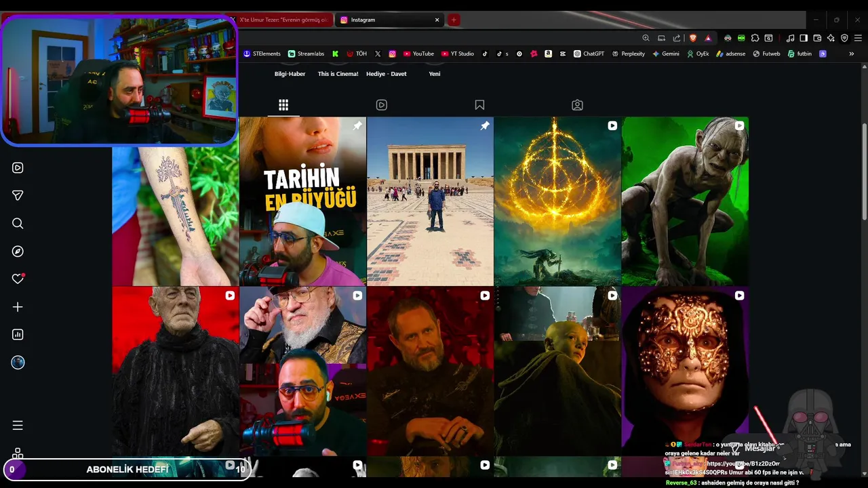
Task: Open the ChatGPT bookmark
Action: tap(589, 54)
